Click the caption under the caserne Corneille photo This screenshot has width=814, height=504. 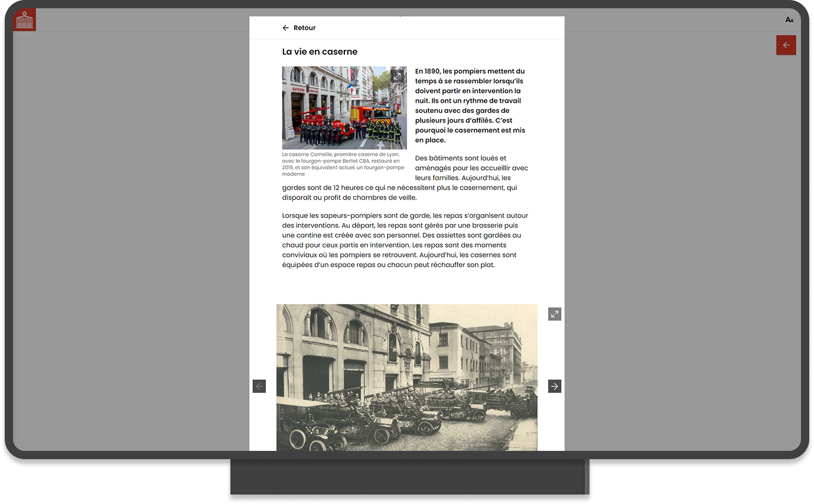(x=343, y=164)
